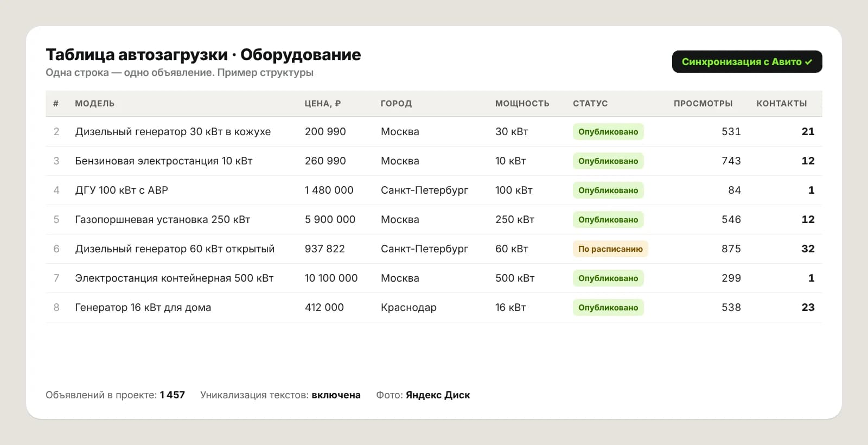
Task: Click the heading Таблица автозагрузки · Оборудование
Action: (x=203, y=55)
